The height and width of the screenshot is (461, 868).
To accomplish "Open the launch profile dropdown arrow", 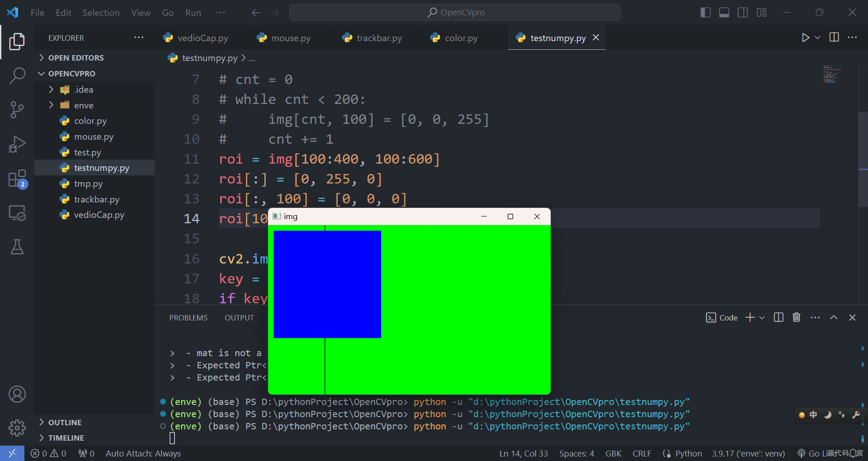I will [x=762, y=318].
